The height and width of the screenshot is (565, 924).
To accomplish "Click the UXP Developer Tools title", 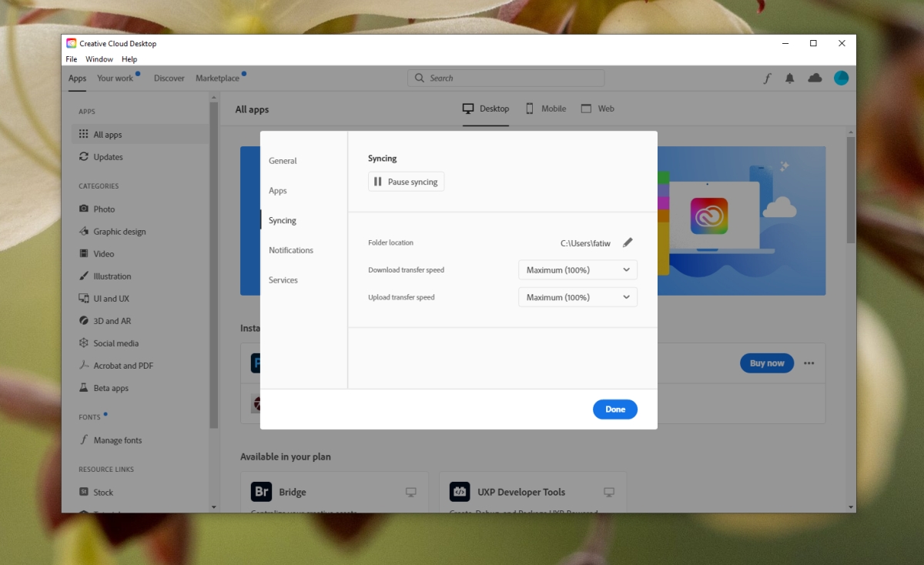I will coord(521,492).
